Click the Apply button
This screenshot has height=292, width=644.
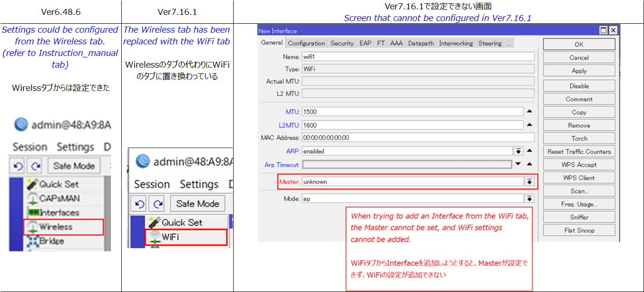click(579, 71)
